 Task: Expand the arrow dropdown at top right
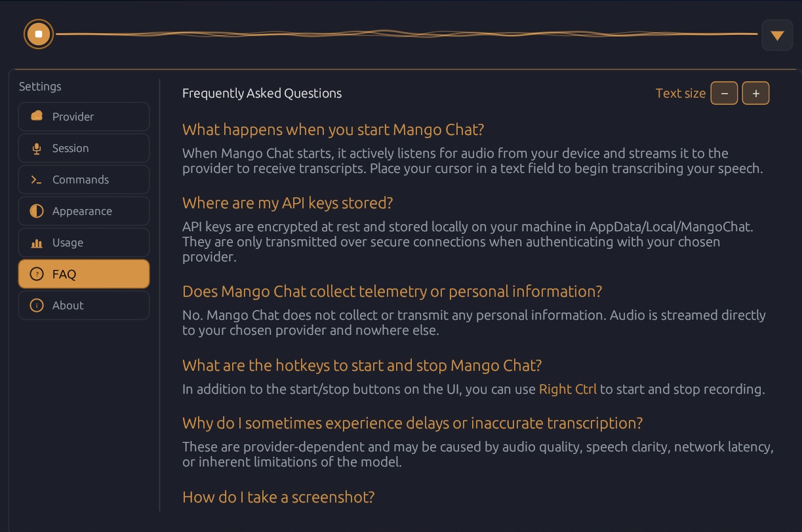777,35
